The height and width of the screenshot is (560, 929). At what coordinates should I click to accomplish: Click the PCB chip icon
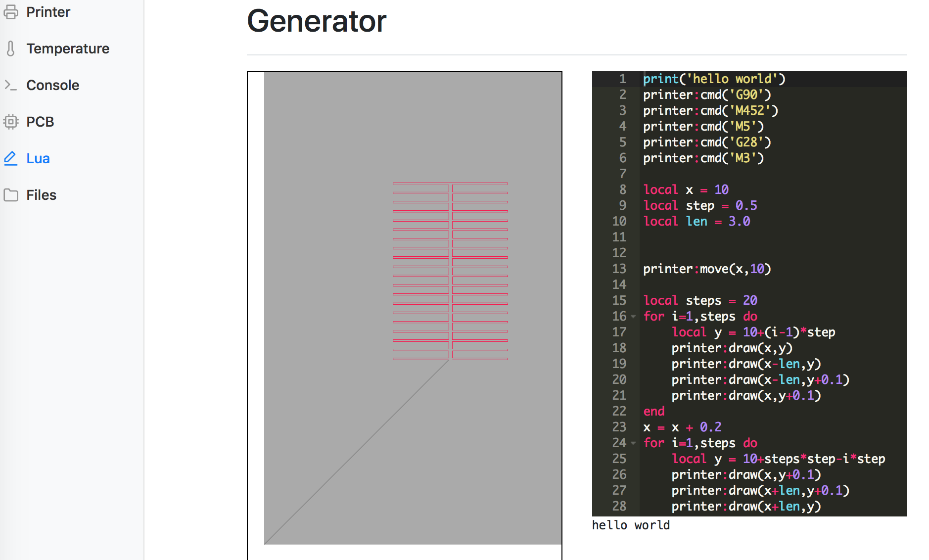pos(11,122)
